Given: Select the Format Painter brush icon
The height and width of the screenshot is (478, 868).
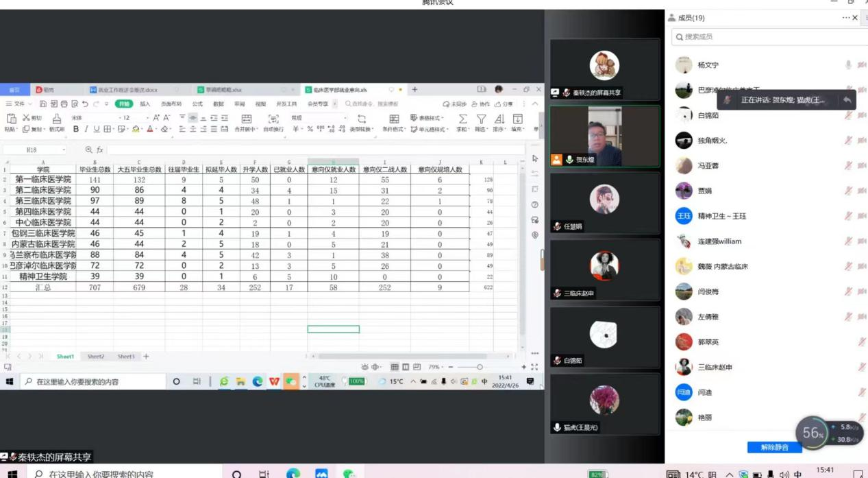Looking at the screenshot, I should pos(57,119).
